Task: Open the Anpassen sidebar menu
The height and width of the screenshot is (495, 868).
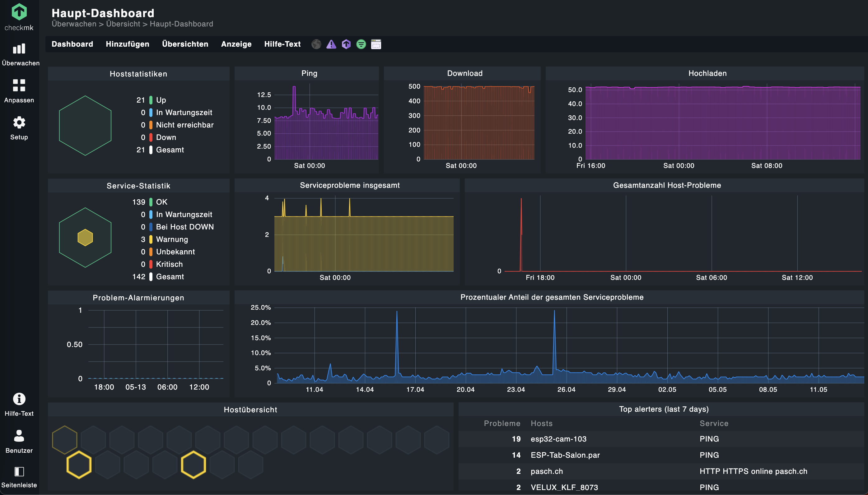Action: click(x=19, y=91)
